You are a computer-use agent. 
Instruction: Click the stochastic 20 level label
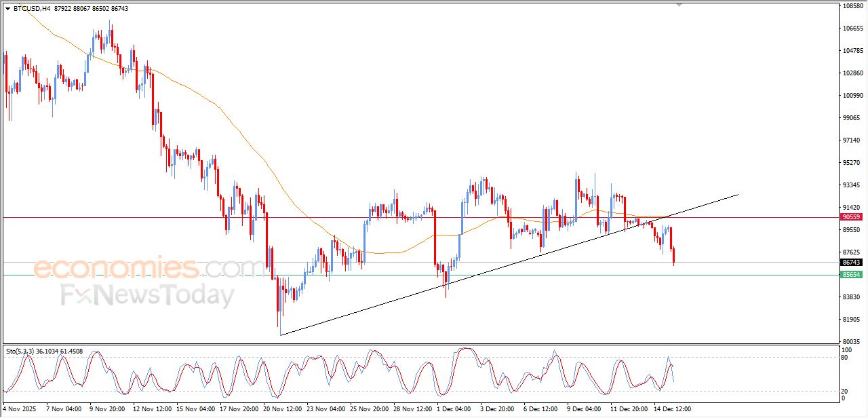846,391
